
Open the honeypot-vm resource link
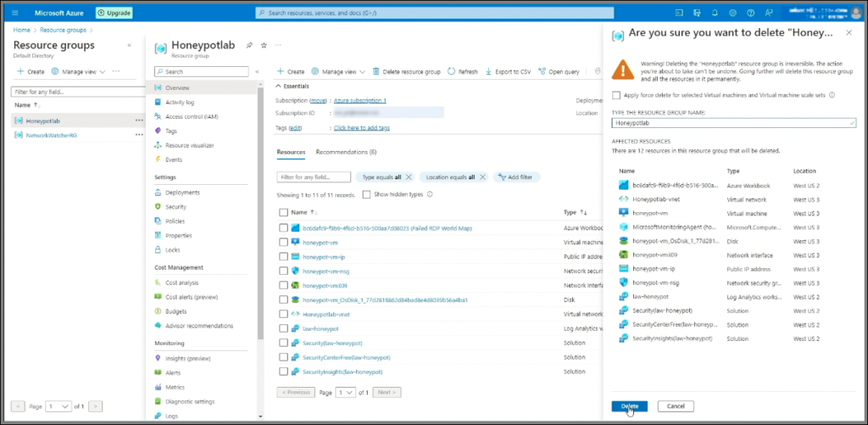(x=320, y=243)
